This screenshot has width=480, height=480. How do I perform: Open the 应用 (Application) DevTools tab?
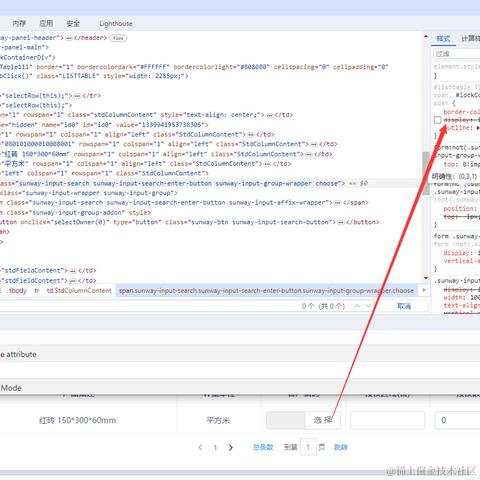46,24
